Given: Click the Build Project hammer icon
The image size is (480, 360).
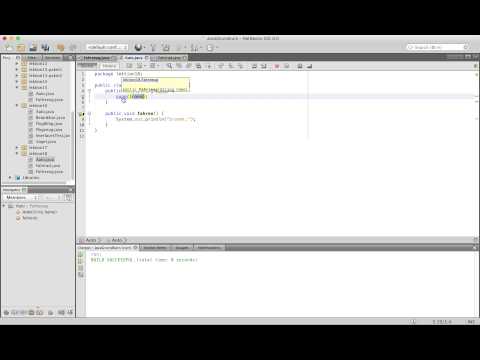Looking at the screenshot, I should [x=153, y=47].
